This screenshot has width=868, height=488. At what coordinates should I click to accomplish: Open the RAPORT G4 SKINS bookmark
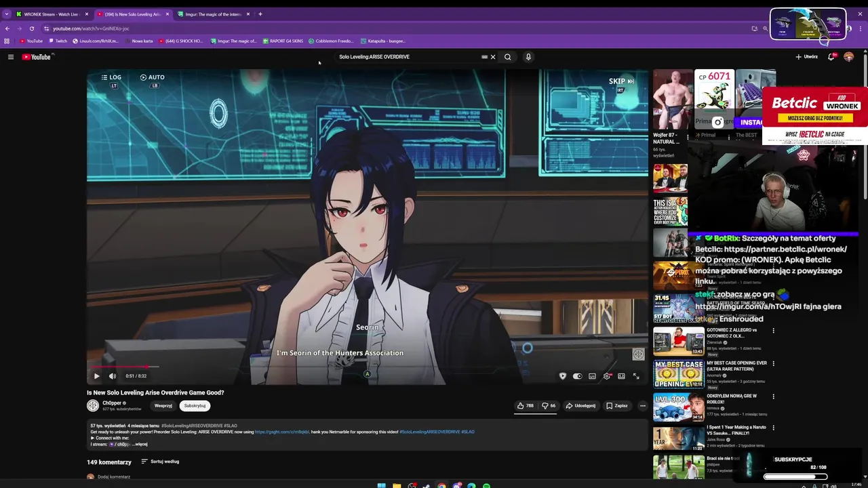coord(282,41)
